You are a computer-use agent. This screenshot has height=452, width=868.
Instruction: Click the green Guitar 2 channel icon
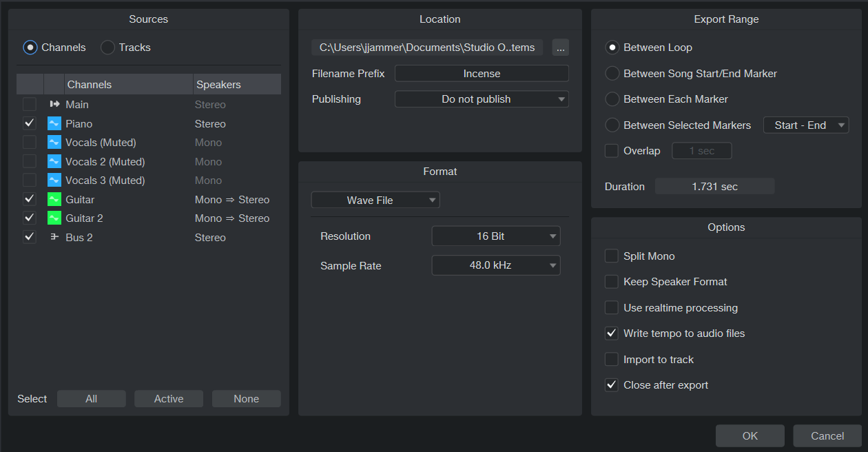(x=54, y=218)
